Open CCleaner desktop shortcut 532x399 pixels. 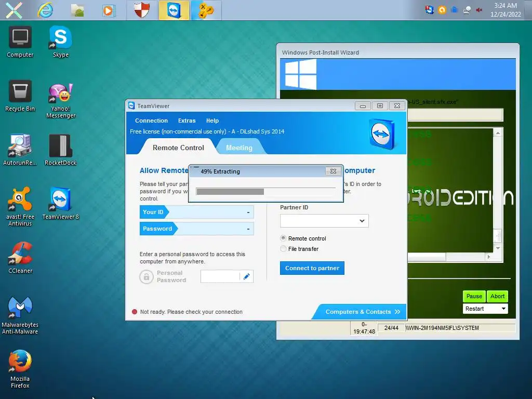20,258
